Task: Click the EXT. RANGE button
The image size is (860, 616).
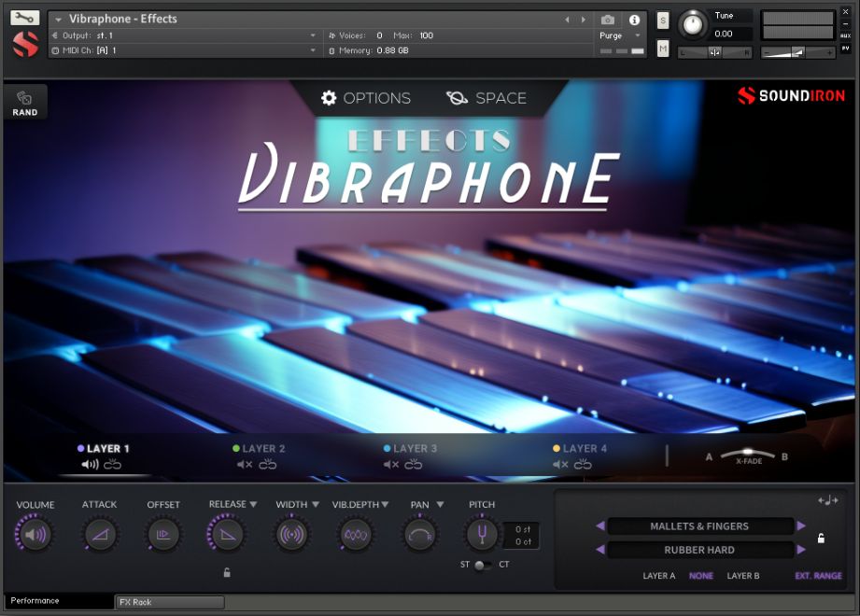Action: point(819,576)
